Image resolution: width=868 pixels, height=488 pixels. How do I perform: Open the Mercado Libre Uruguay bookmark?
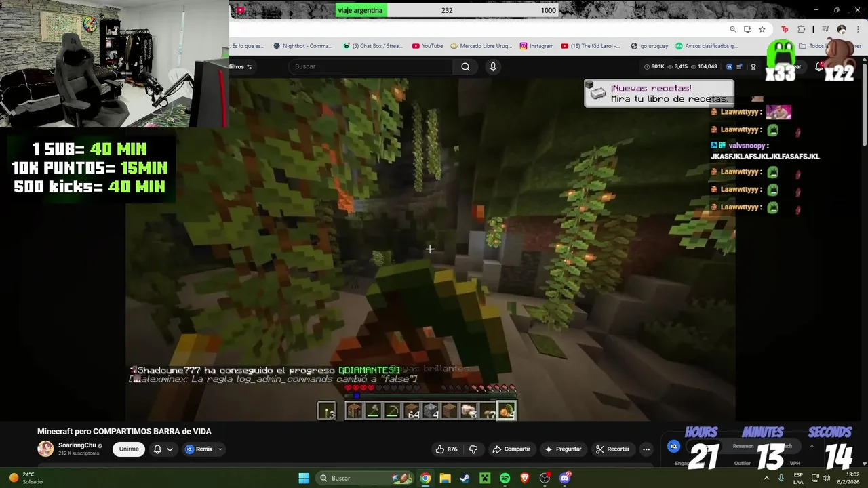click(481, 46)
